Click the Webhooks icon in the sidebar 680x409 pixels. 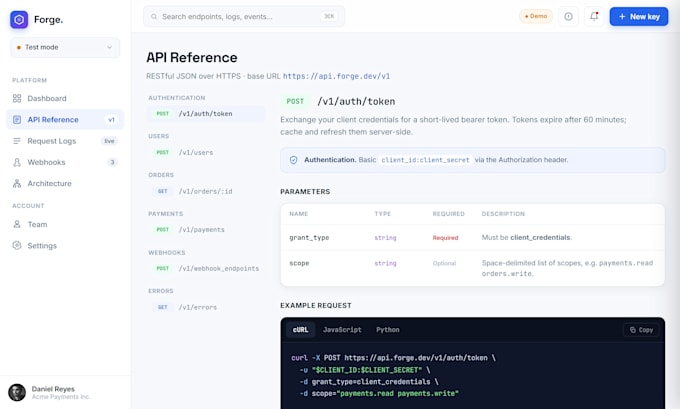tap(17, 162)
